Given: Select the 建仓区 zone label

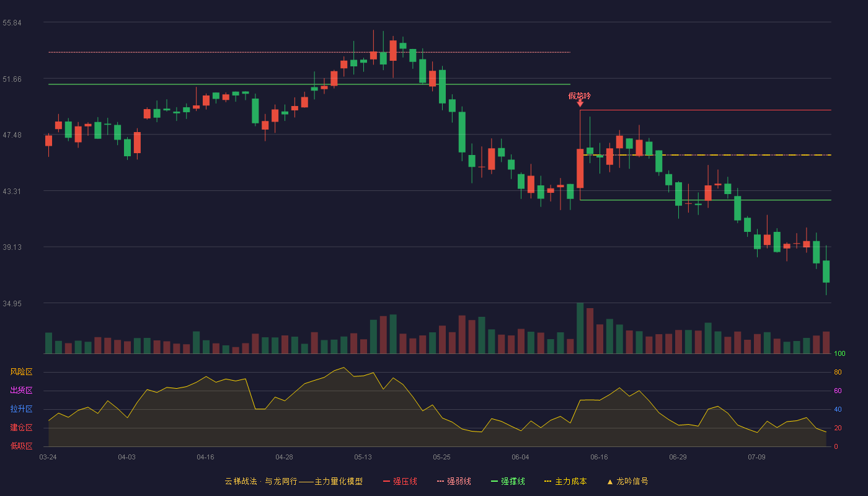Looking at the screenshot, I should click(x=21, y=428).
